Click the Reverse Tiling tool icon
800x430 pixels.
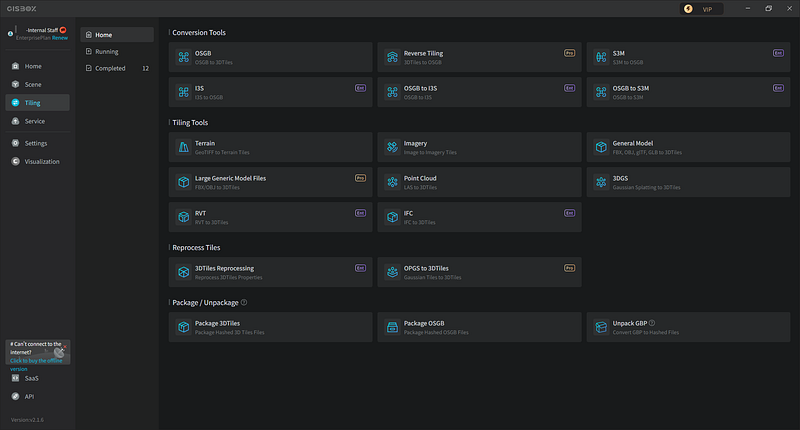tap(392, 57)
